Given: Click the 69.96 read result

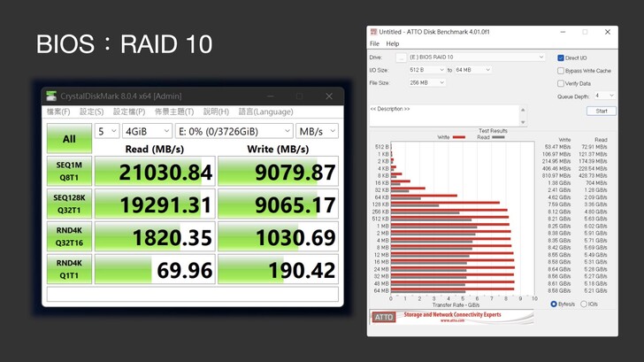Looking at the screenshot, I should tap(155, 269).
